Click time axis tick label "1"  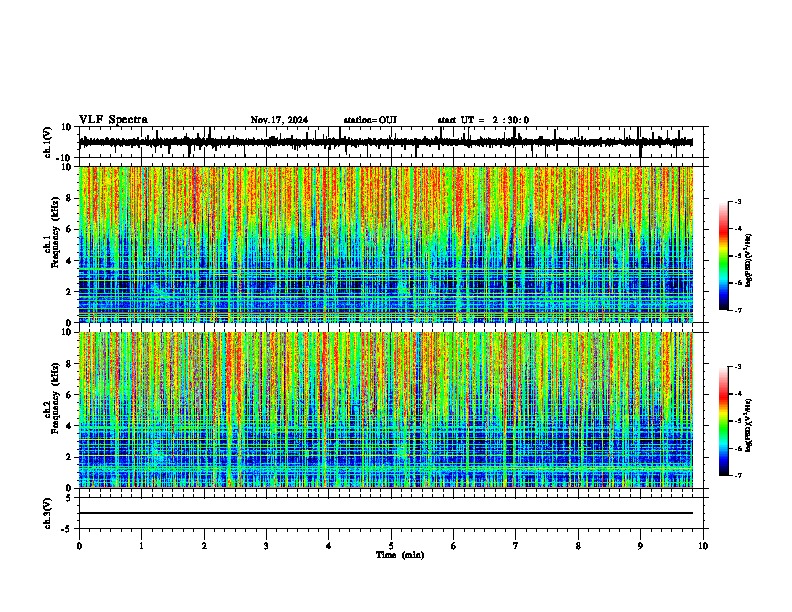click(x=141, y=546)
